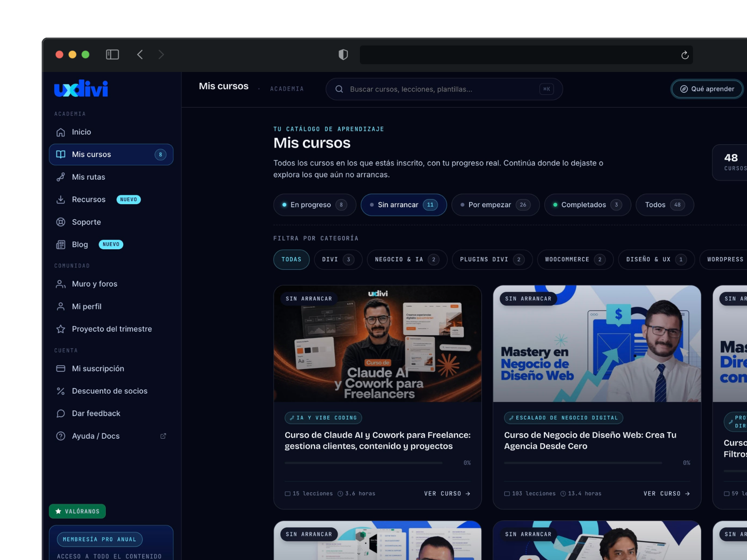Click the Descuento de socios percent icon

61,391
